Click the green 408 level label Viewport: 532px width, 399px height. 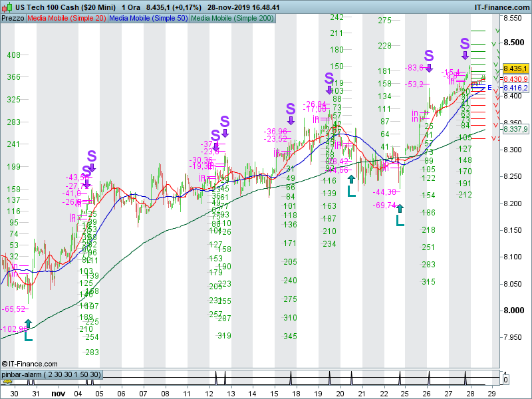(x=13, y=55)
